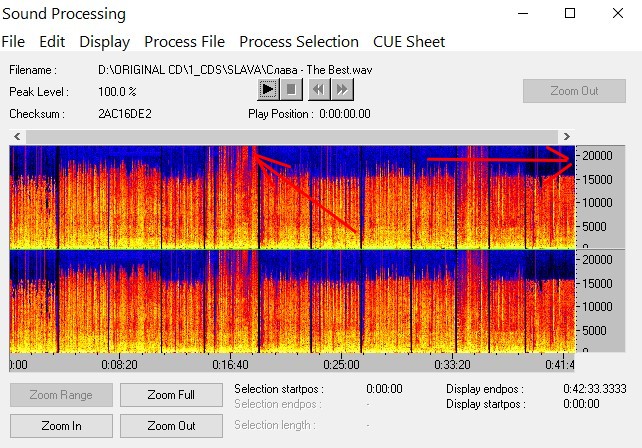Click the 0:16:40 mark on the timeline
This screenshot has height=448, width=642.
pos(231,364)
